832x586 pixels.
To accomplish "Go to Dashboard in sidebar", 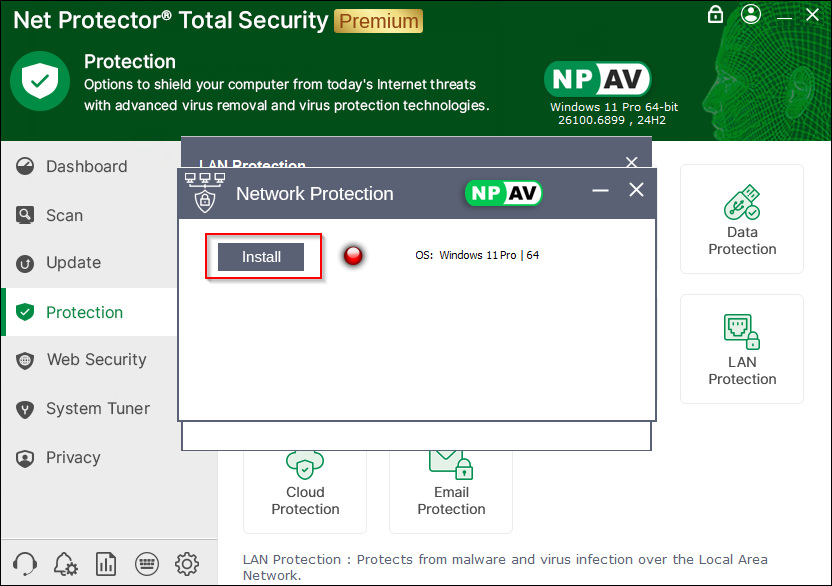I will pos(86,166).
